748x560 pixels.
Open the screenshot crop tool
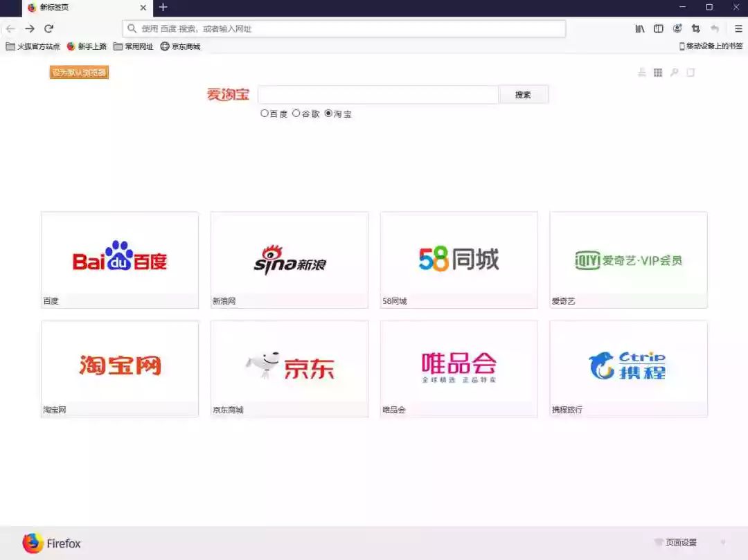click(695, 28)
